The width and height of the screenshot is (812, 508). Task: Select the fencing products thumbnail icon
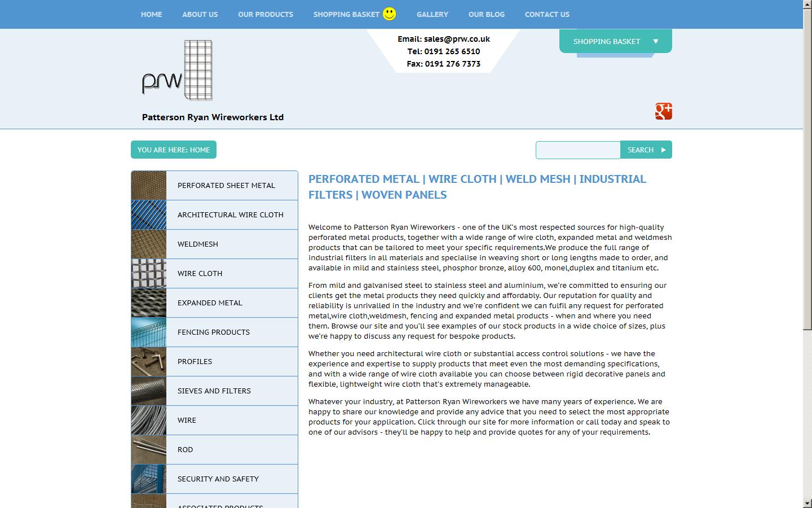click(x=148, y=332)
